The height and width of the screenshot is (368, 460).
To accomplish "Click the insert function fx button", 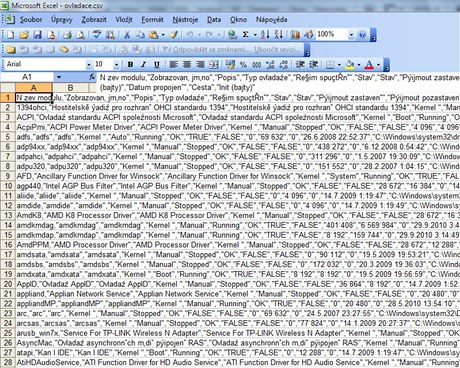I will click(x=92, y=77).
